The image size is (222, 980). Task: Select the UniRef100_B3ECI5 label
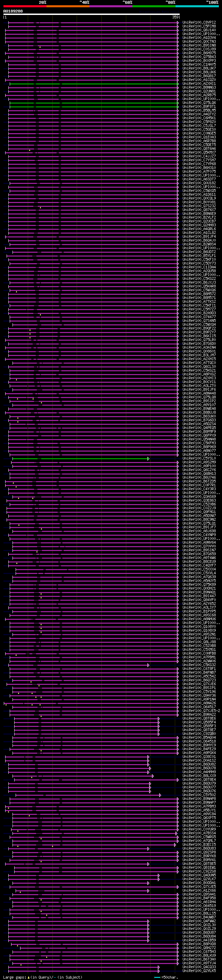pos(199,844)
